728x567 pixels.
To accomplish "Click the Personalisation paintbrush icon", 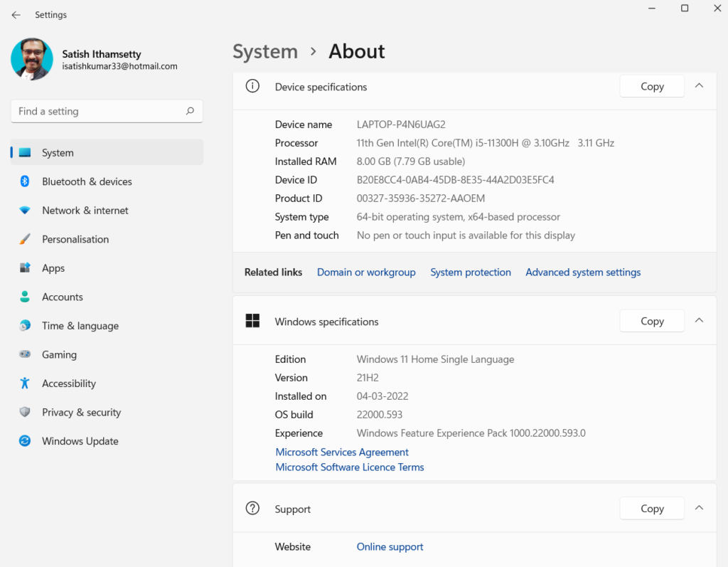I will pyautogui.click(x=25, y=239).
